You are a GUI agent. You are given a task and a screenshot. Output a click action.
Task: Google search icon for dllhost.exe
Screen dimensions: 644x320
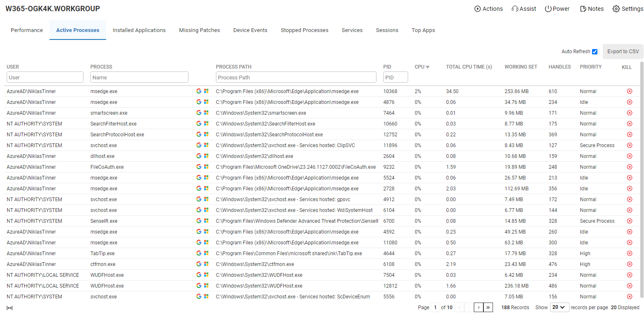tap(199, 156)
